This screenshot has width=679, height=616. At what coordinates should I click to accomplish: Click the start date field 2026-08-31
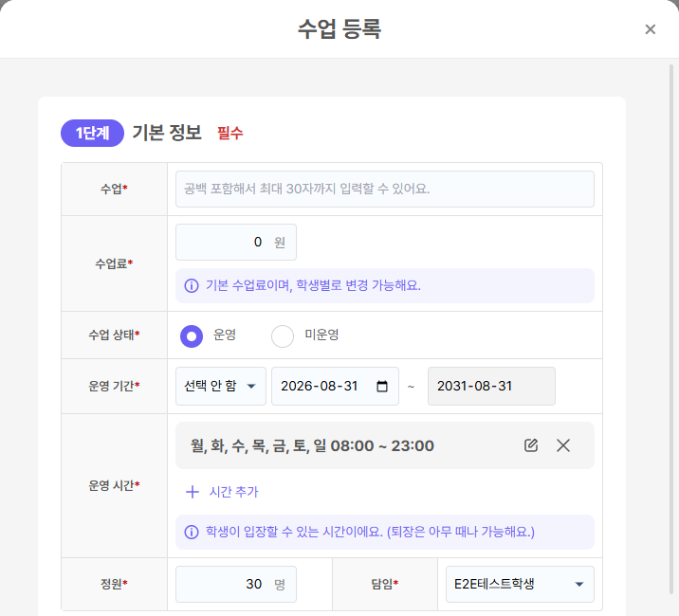335,386
